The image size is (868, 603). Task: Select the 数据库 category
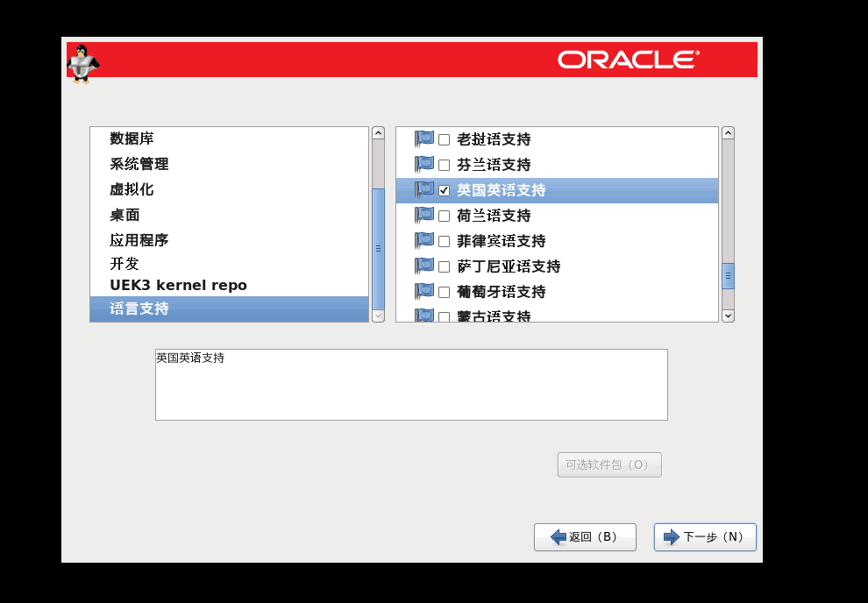click(x=132, y=138)
